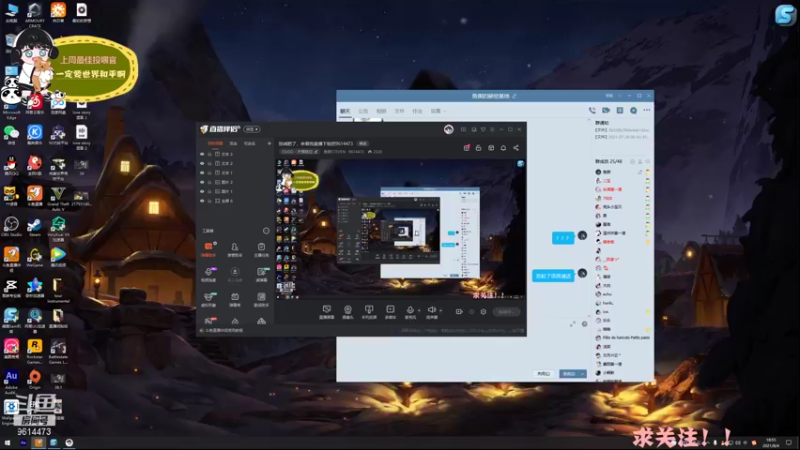Open the orange highlighted toolbox tool

coord(208,249)
